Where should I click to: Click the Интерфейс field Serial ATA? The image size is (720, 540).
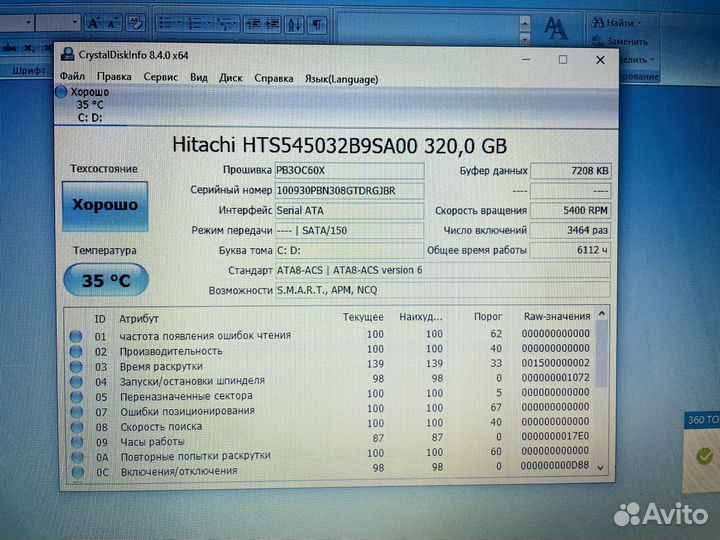tap(349, 210)
